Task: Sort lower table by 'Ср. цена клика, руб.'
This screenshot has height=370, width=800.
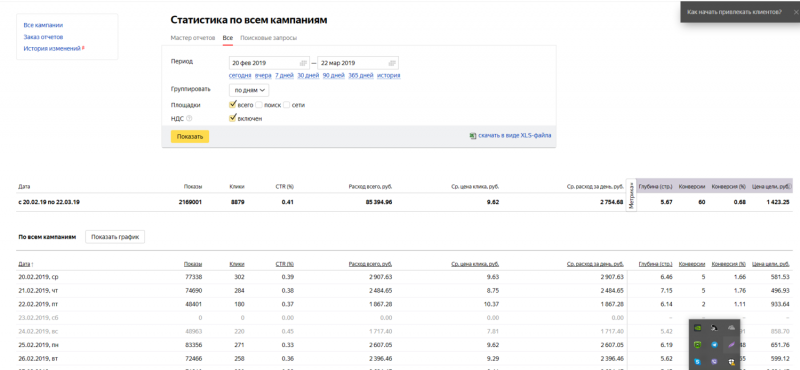Action: coord(474,264)
